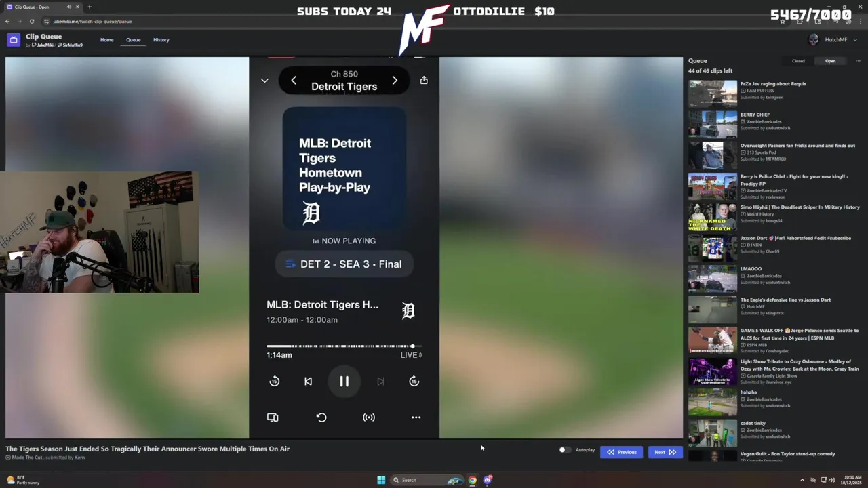Open the Home tab
Image resolution: width=868 pixels, height=488 pixels.
coord(107,40)
